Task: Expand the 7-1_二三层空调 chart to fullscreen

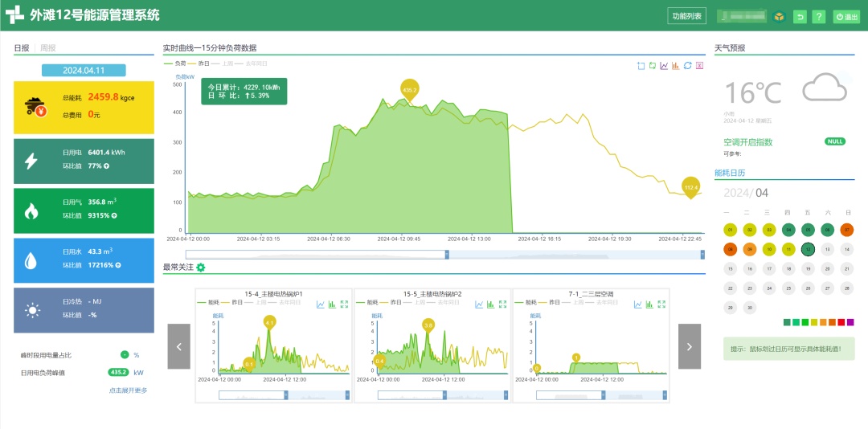Action: click(x=661, y=304)
